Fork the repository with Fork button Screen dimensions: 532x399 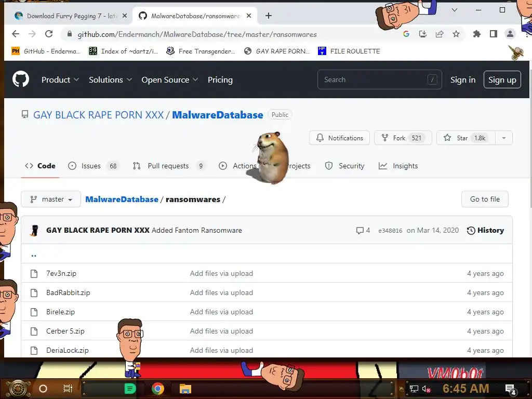click(x=403, y=138)
